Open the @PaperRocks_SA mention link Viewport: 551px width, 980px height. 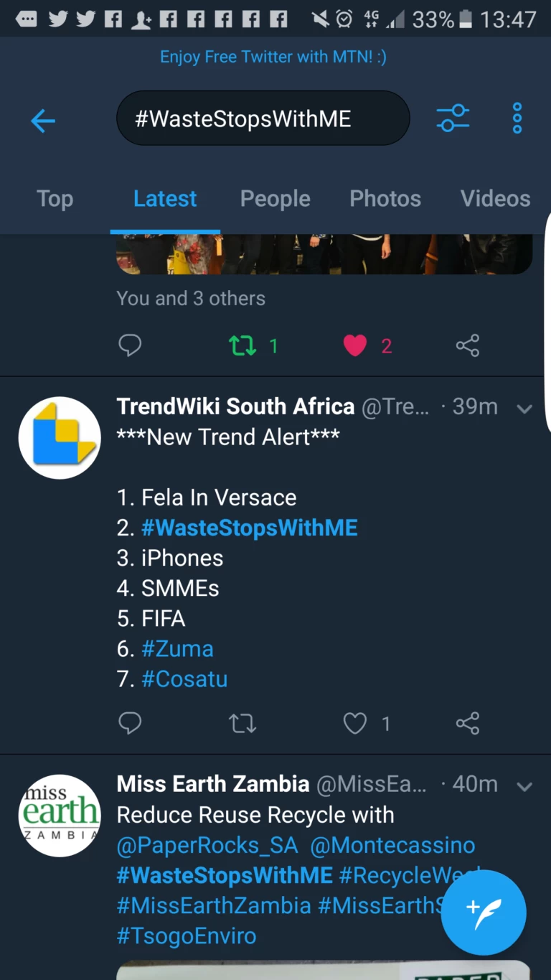click(207, 845)
